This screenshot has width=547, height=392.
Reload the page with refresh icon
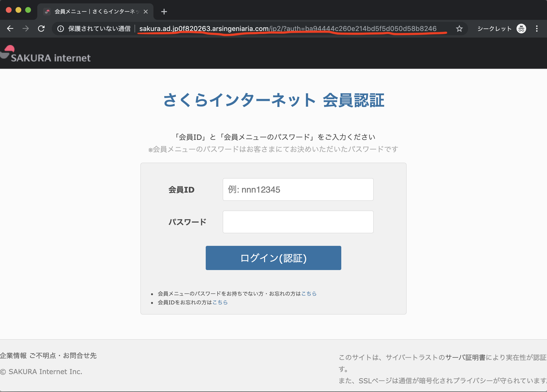tap(41, 29)
